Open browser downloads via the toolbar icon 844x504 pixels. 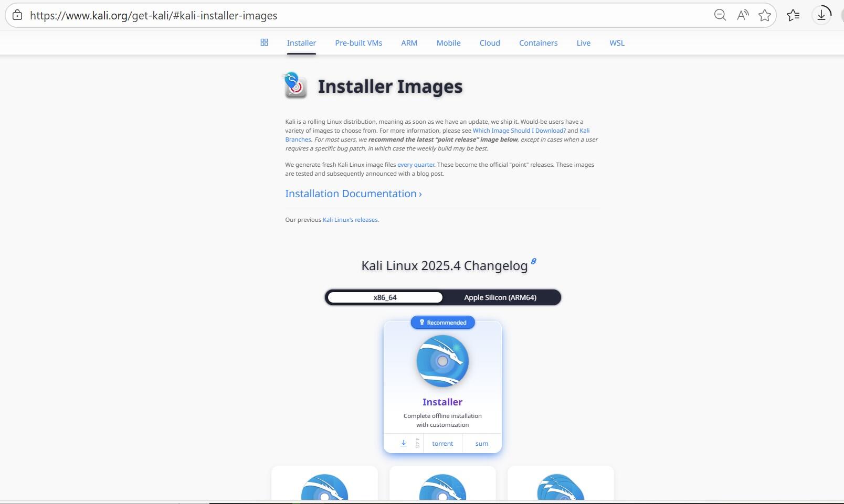(x=821, y=15)
